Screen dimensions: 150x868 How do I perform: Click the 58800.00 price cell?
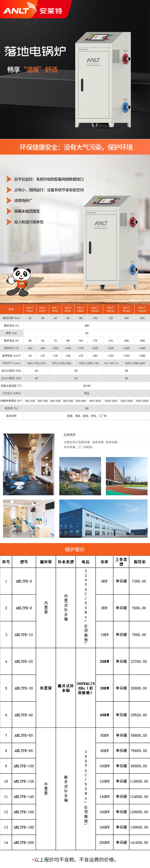139,735
